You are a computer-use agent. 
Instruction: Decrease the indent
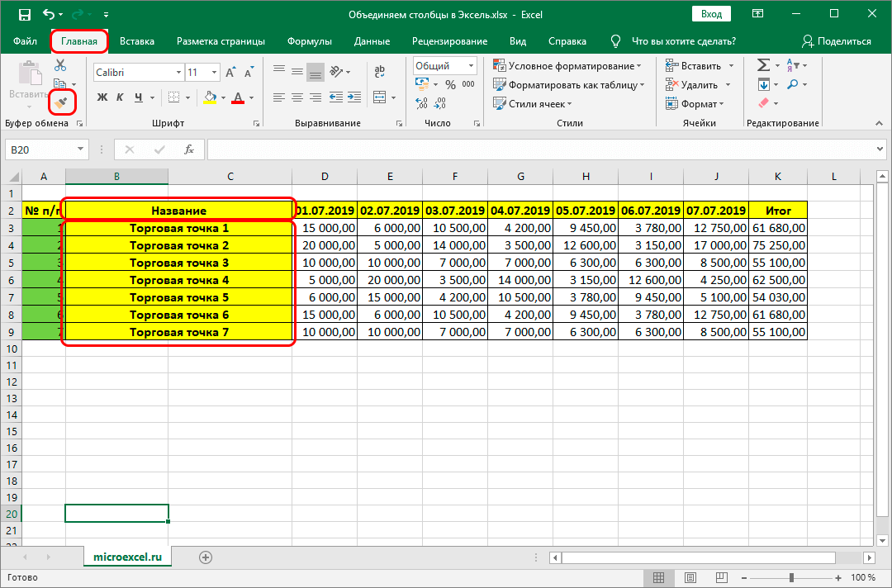336,97
